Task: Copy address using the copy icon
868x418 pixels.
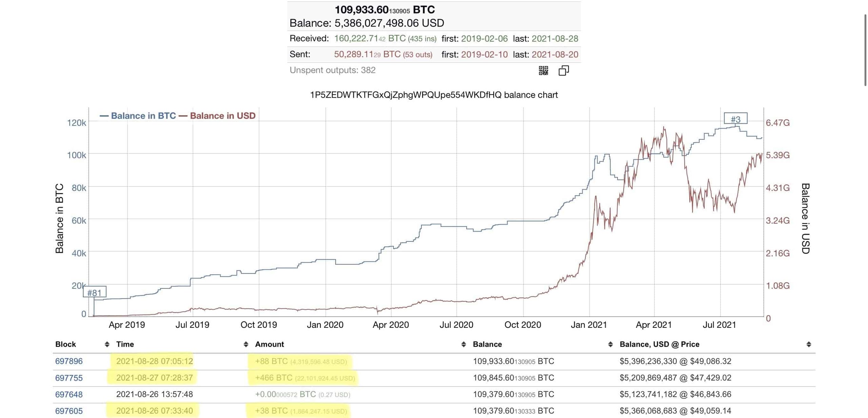Action: tap(564, 71)
